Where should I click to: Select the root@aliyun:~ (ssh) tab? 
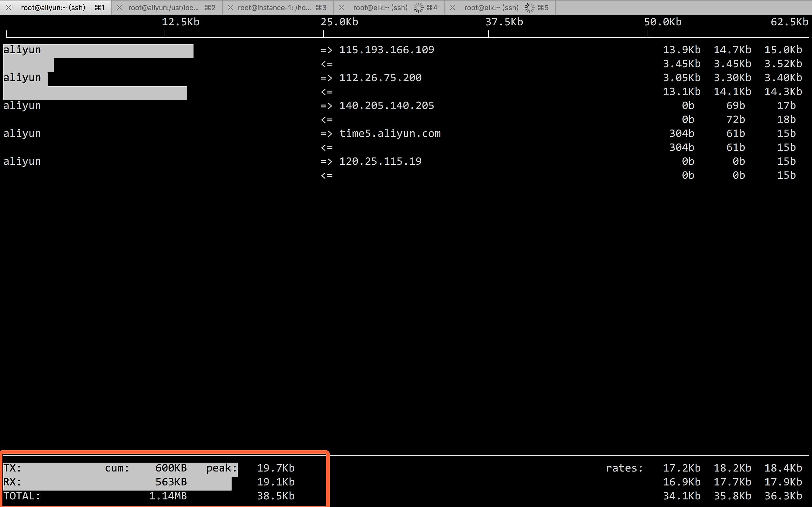[53, 7]
